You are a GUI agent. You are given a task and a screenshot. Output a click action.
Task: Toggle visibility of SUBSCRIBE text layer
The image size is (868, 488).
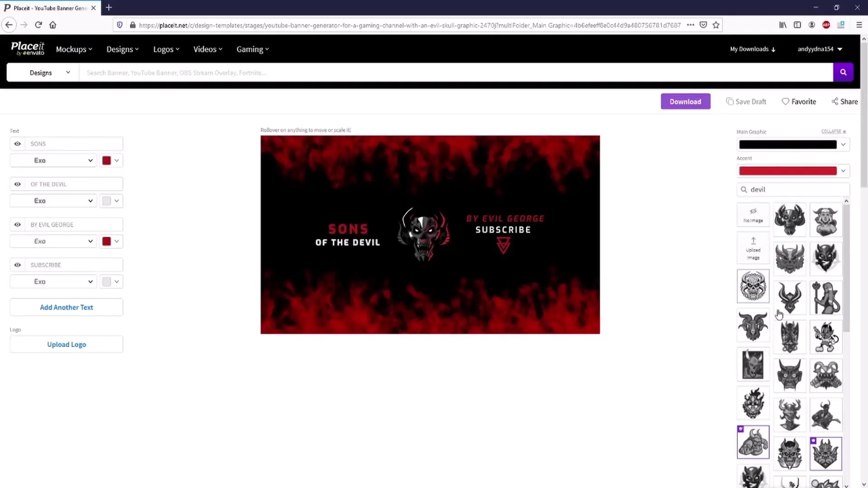17,264
